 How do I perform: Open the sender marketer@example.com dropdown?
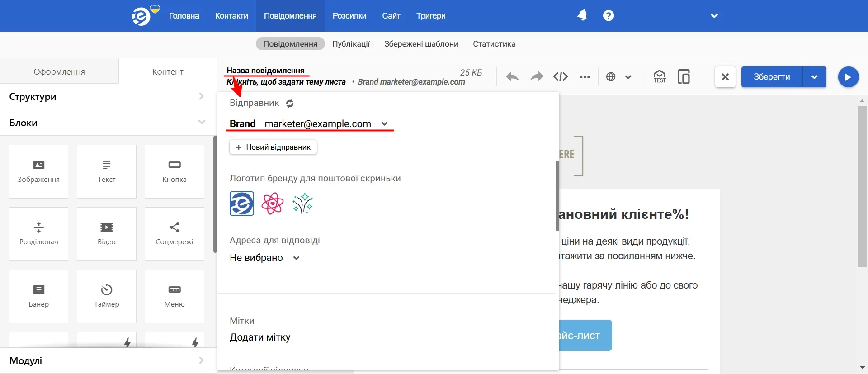[384, 124]
